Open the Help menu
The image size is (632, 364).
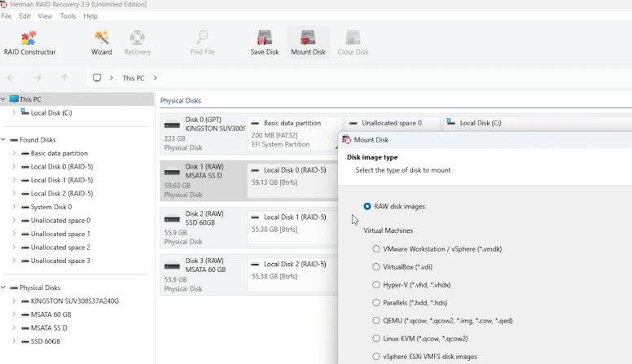coord(90,16)
